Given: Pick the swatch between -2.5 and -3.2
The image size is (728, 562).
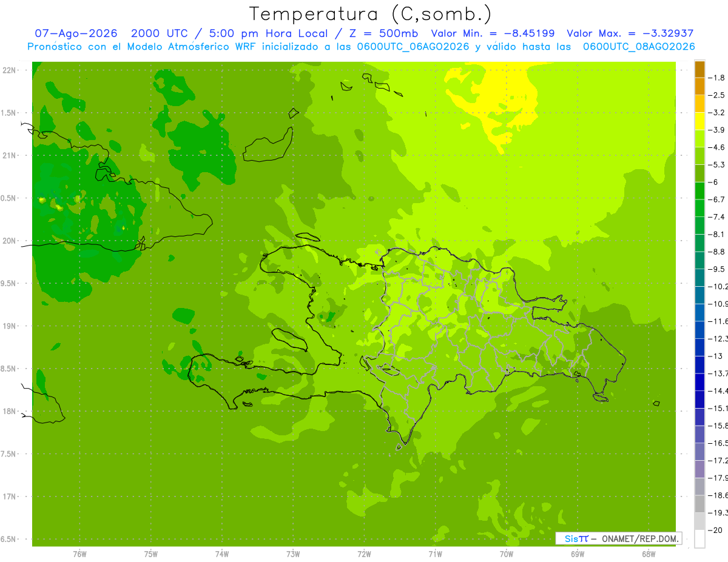Looking at the screenshot, I should pyautogui.click(x=699, y=104).
